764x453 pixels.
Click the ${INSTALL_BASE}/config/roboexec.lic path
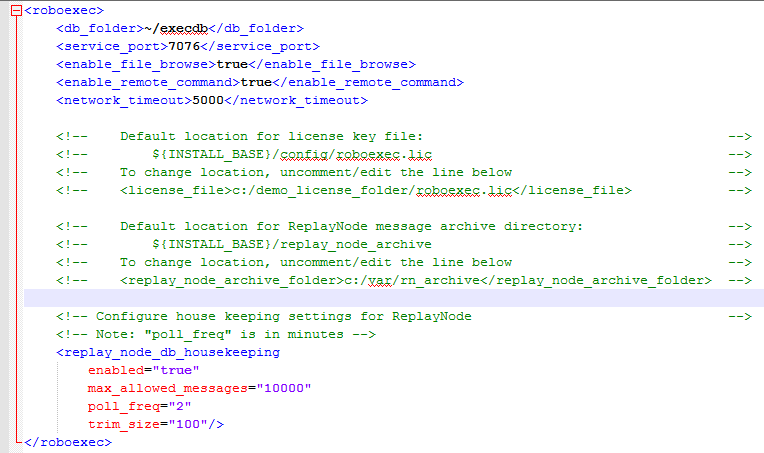click(292, 154)
